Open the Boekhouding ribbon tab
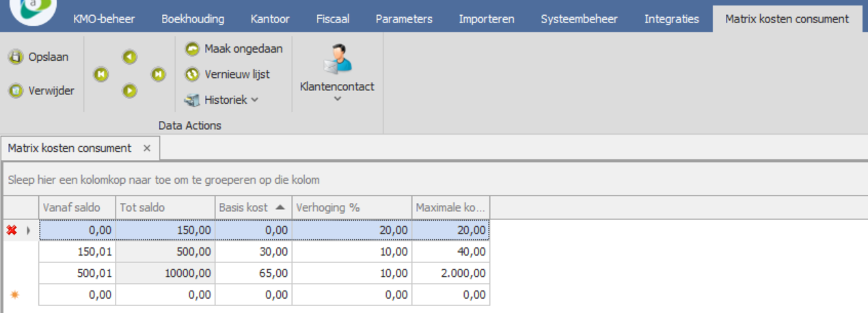This screenshot has height=313, width=868. coord(193,19)
